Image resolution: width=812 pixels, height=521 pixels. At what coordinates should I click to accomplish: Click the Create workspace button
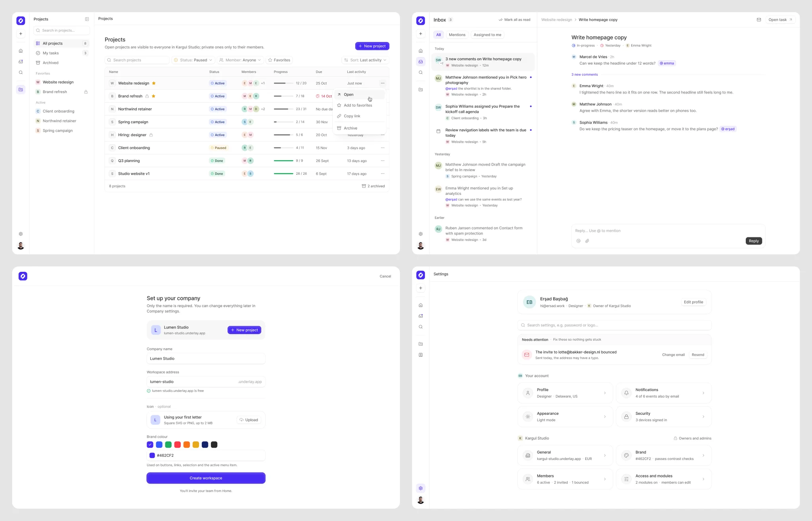[x=206, y=478]
